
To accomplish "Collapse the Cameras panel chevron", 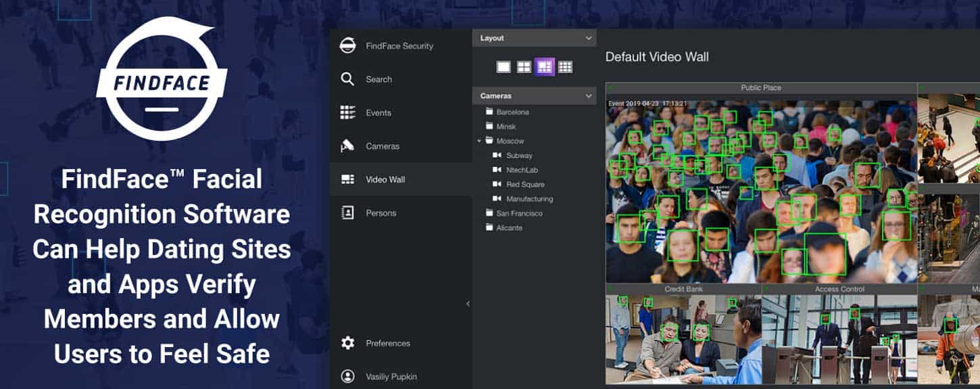I will (589, 96).
